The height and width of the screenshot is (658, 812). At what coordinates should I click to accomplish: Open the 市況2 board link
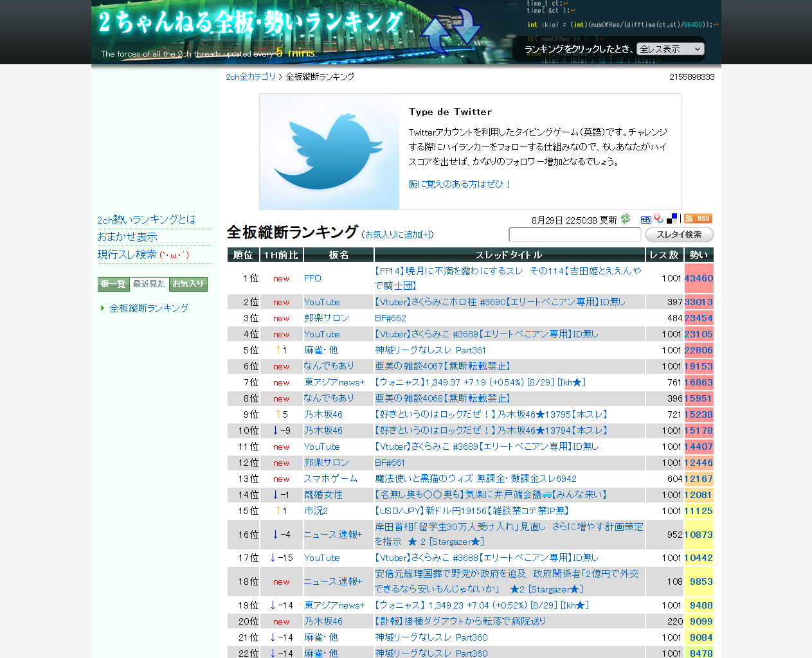coord(316,511)
